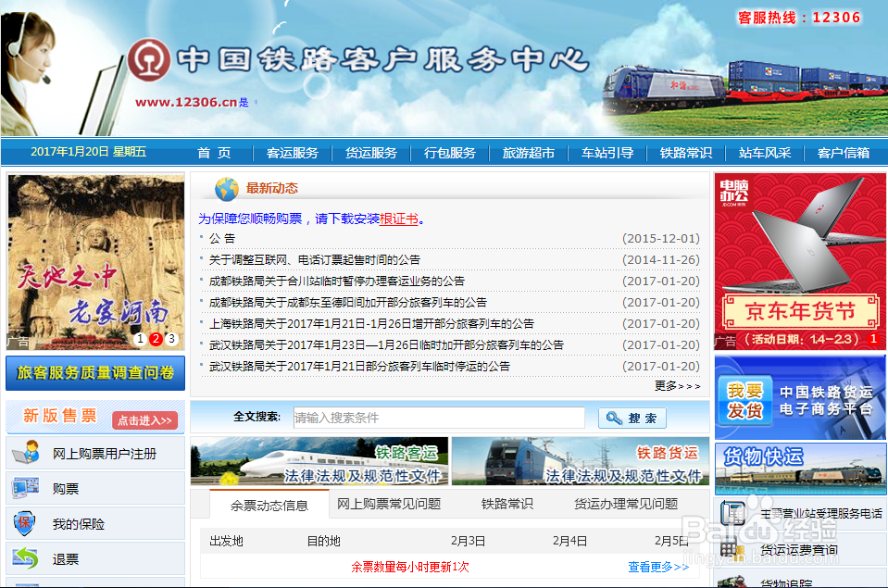Viewport: 888px width, 588px height.
Task: Open the 客运服务 menu
Action: (293, 153)
